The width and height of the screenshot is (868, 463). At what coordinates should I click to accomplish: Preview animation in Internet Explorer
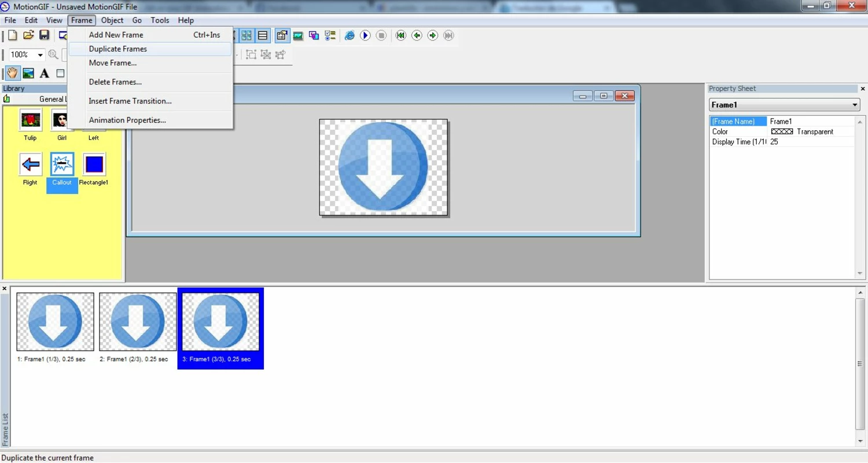point(350,35)
